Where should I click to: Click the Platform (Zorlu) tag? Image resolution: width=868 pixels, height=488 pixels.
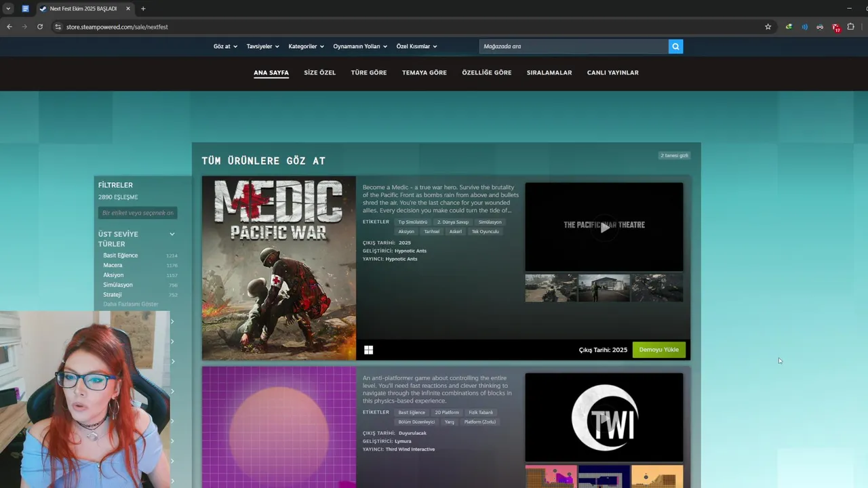pyautogui.click(x=480, y=422)
